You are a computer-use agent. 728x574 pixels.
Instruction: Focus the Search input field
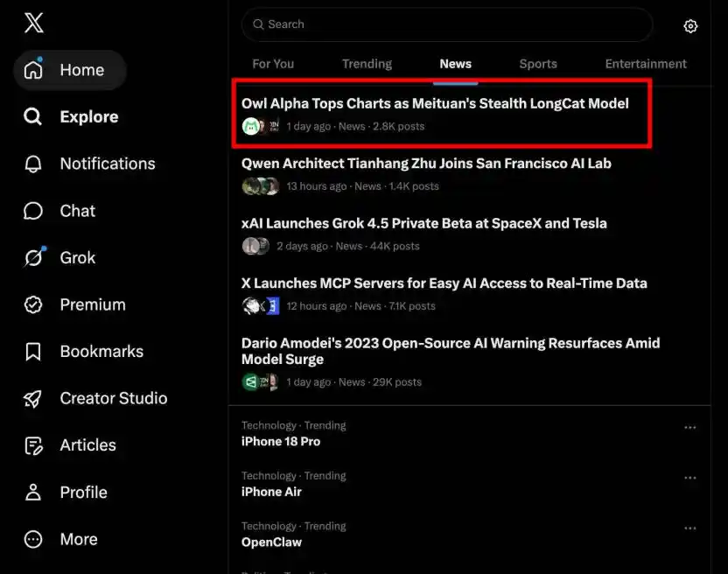(x=447, y=24)
